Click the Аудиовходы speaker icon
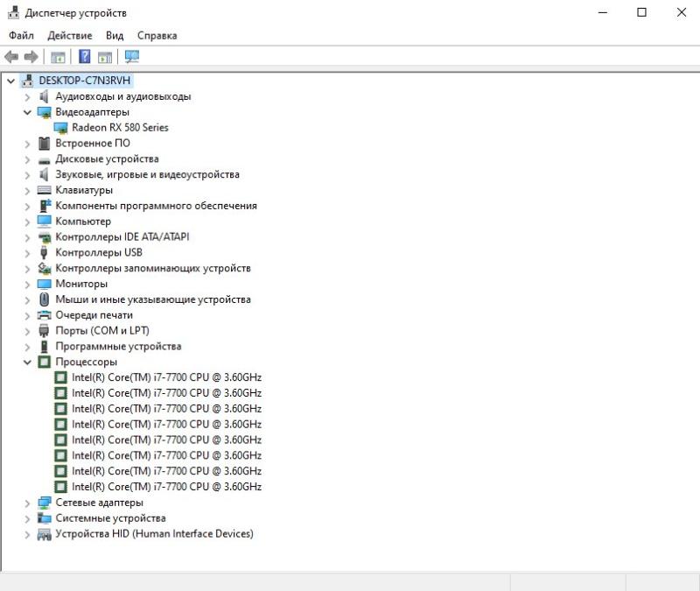 [x=44, y=96]
